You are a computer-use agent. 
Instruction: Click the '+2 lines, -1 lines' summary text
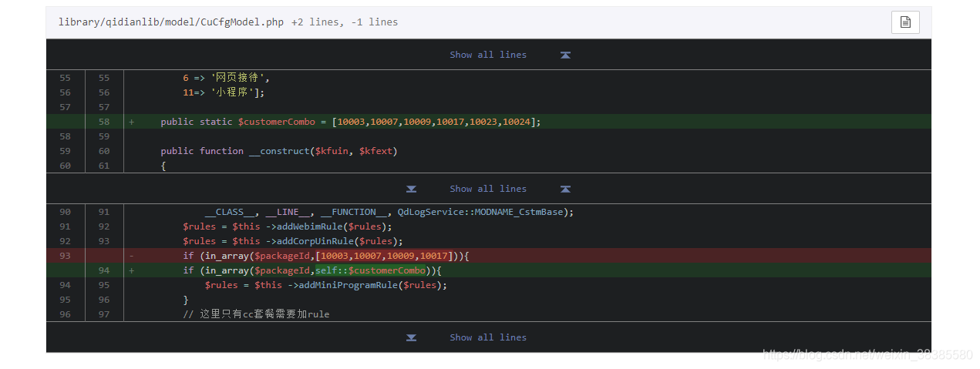(345, 22)
